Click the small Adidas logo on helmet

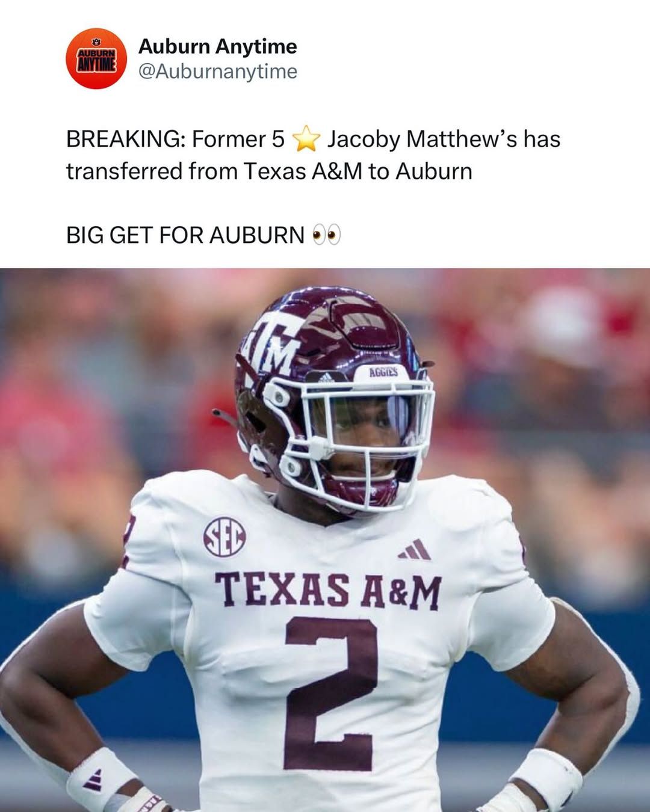325,377
